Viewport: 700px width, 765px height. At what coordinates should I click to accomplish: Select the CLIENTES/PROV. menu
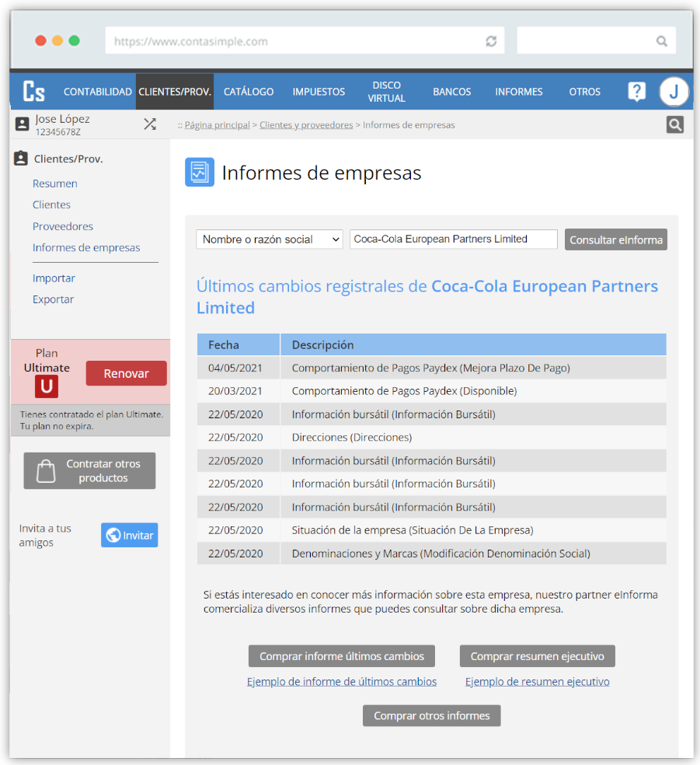tap(175, 92)
